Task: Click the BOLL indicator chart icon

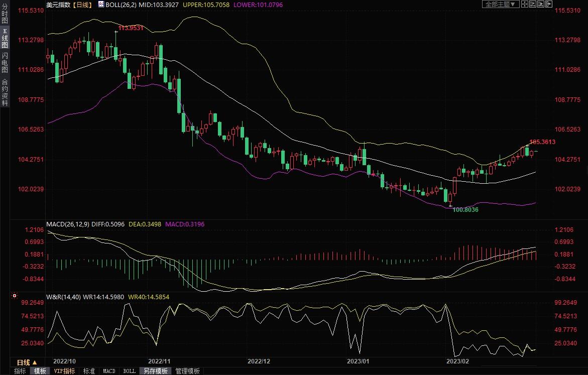Action: [x=101, y=4]
